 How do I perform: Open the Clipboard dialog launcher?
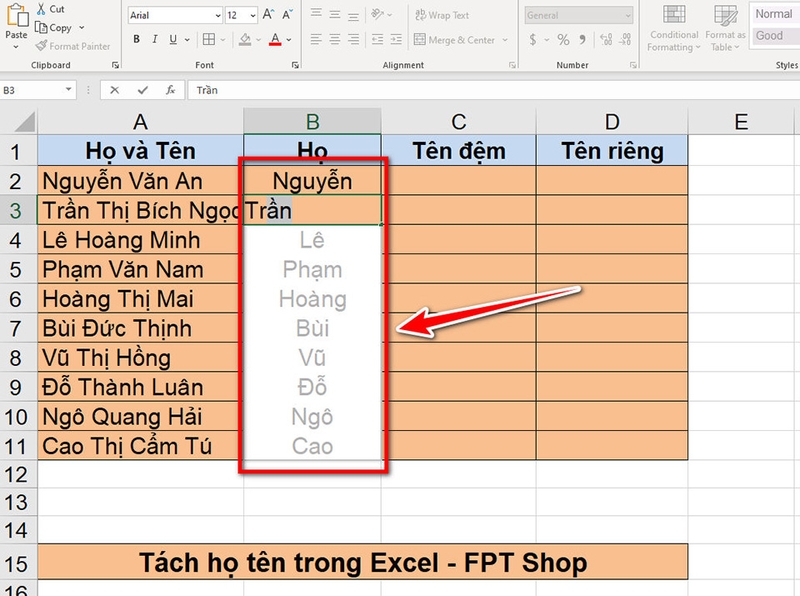(x=116, y=65)
